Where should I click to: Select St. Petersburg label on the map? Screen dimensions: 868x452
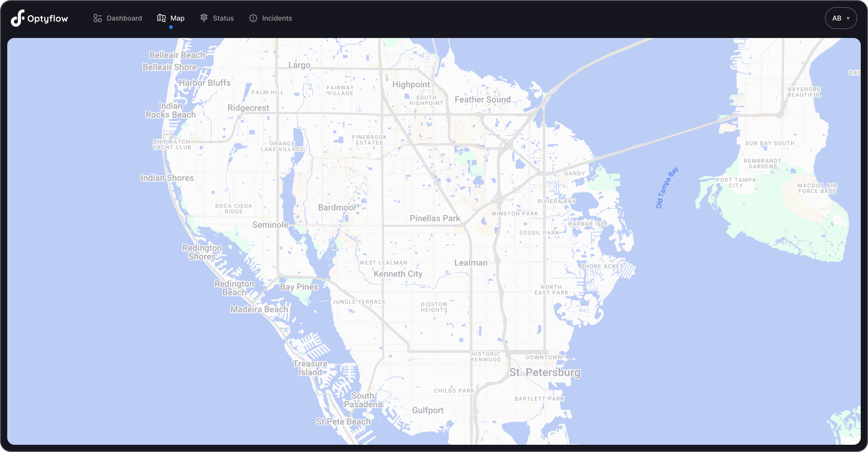tap(545, 372)
